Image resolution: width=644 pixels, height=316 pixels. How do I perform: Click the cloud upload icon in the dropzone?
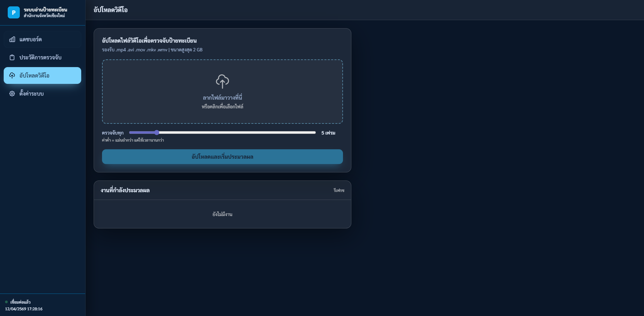click(222, 81)
